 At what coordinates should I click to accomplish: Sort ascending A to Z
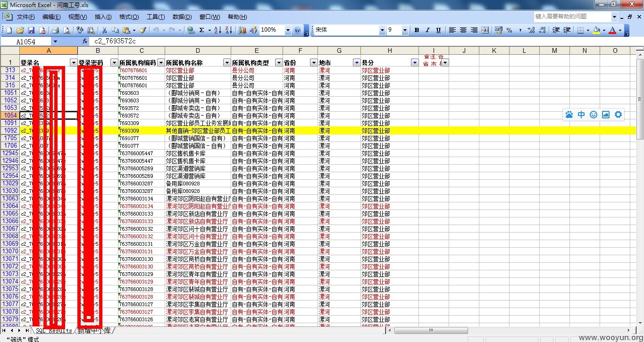point(217,30)
